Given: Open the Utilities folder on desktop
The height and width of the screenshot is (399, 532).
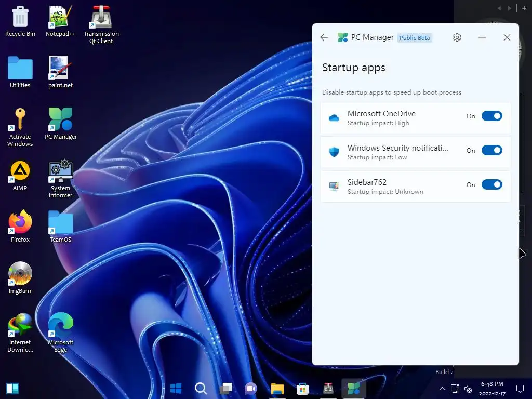Looking at the screenshot, I should 20,72.
